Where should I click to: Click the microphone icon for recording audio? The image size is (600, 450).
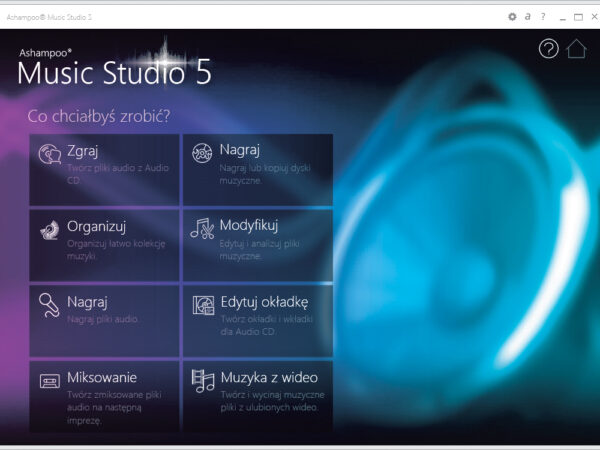[50, 303]
